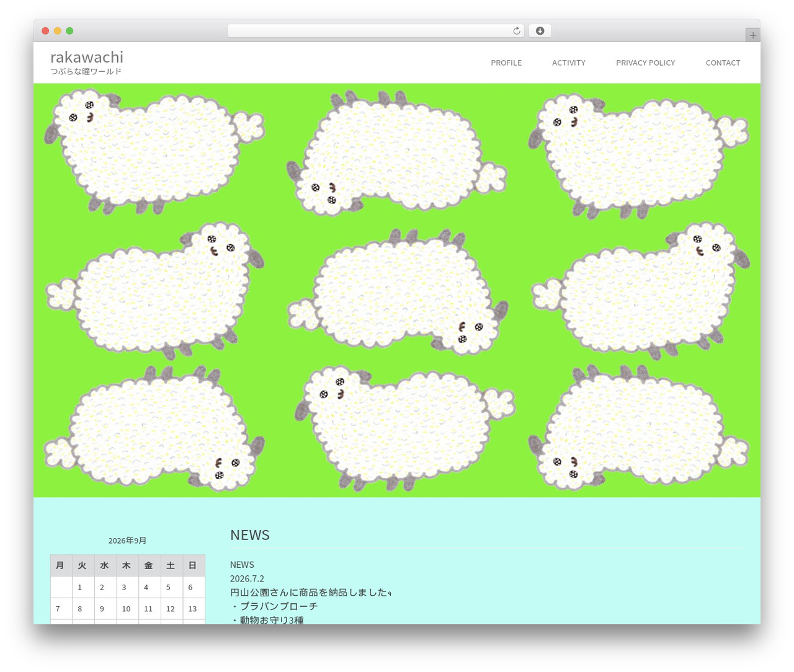Open the ACTIVITY menu item
The height and width of the screenshot is (672, 794).
pos(569,63)
